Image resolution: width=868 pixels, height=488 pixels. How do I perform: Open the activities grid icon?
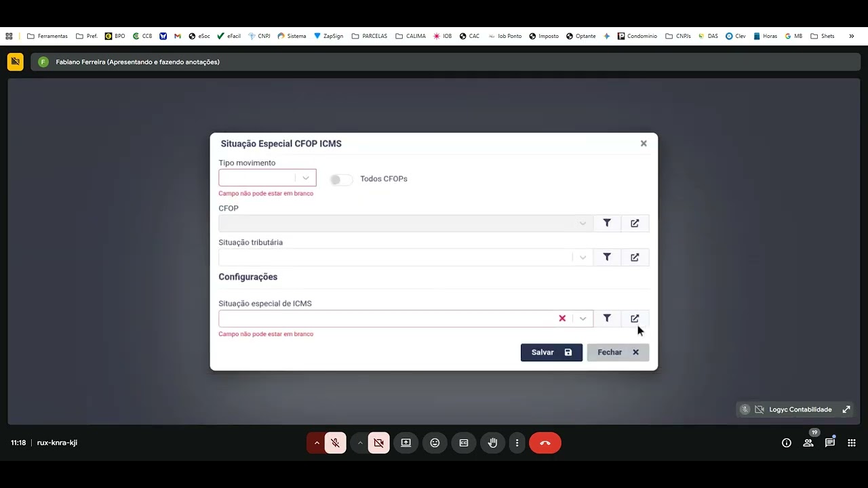point(852,443)
